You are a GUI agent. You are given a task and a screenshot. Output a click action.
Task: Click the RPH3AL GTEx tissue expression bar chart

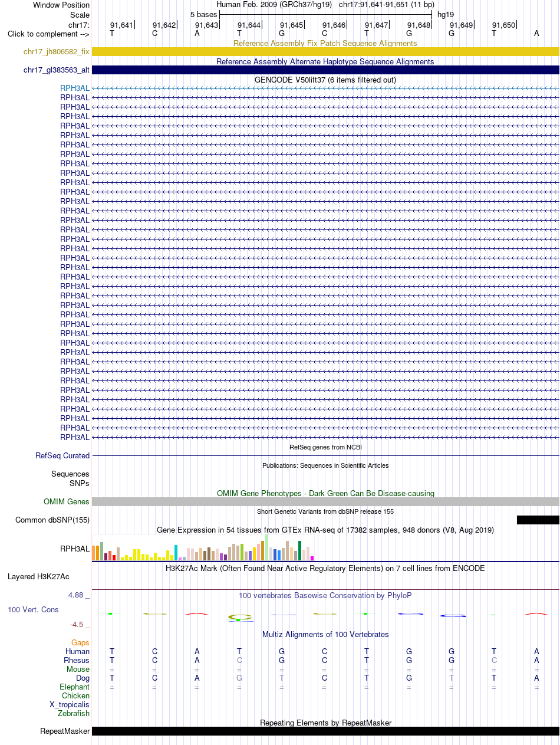pos(203,548)
